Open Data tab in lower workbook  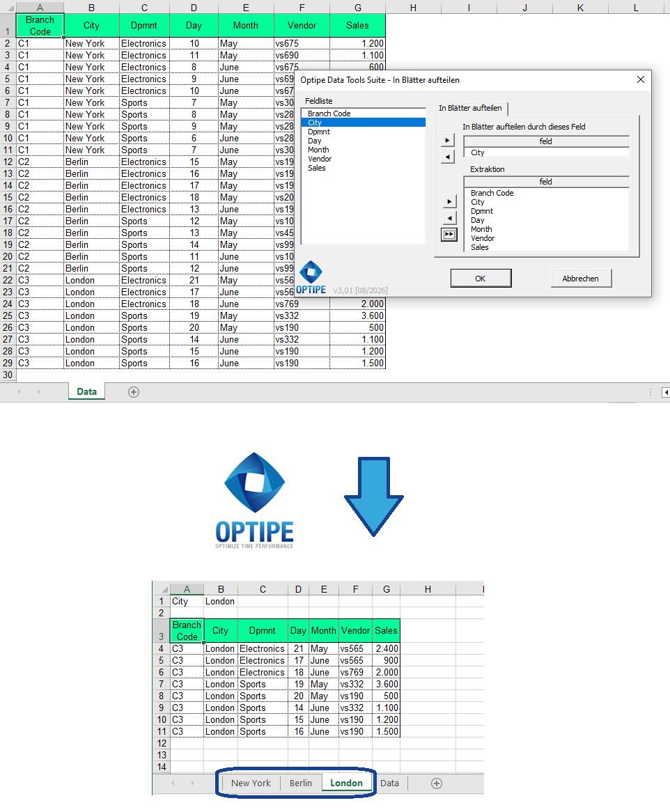(x=389, y=783)
